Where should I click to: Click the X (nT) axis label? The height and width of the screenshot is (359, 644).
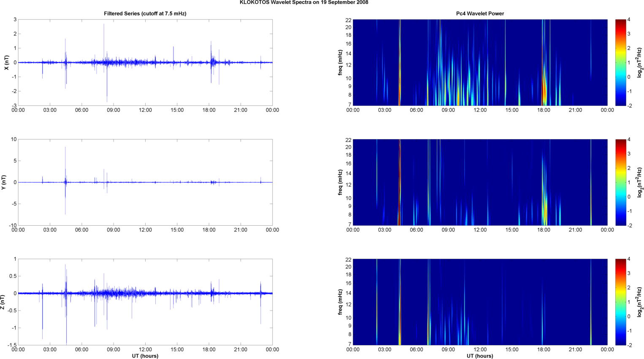tap(6, 62)
